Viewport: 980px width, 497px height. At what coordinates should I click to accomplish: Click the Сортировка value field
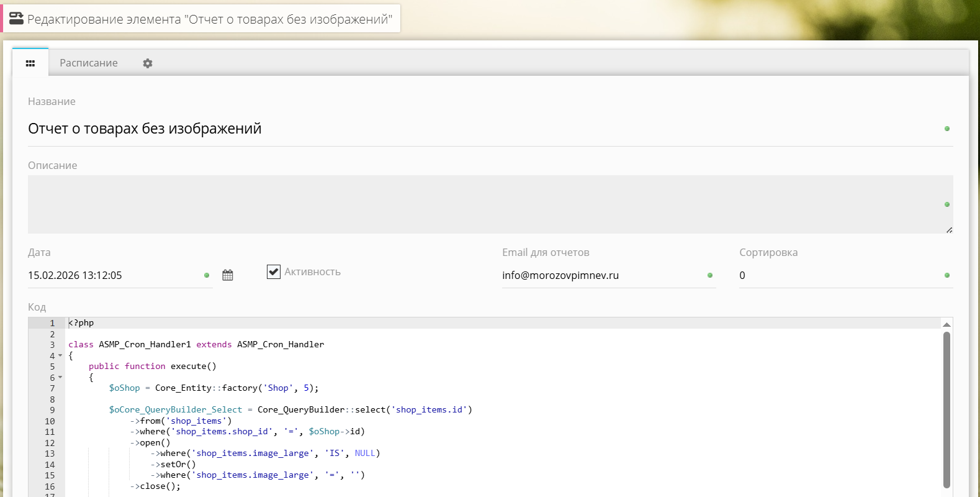[838, 275]
